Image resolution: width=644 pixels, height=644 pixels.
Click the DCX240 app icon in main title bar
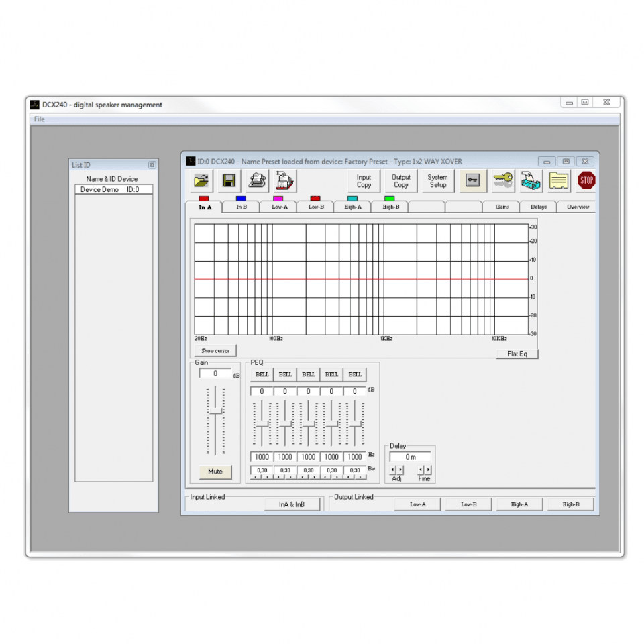click(35, 105)
